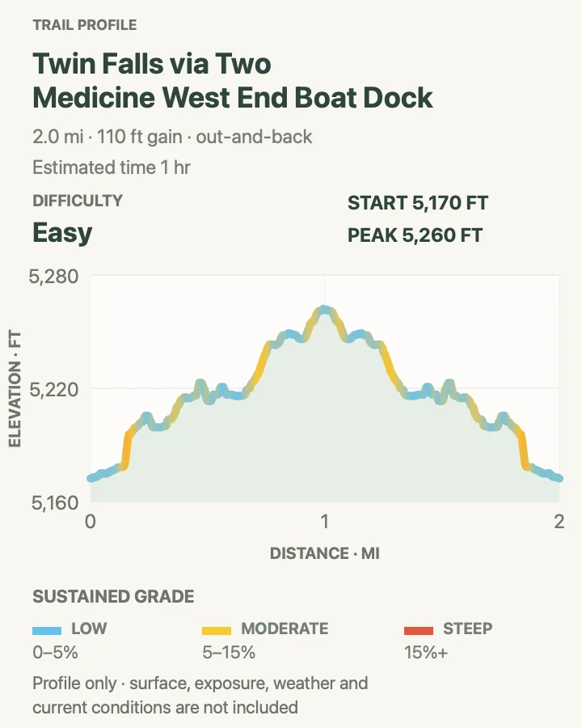Click the Easy difficulty rating
The image size is (582, 728).
tap(62, 232)
